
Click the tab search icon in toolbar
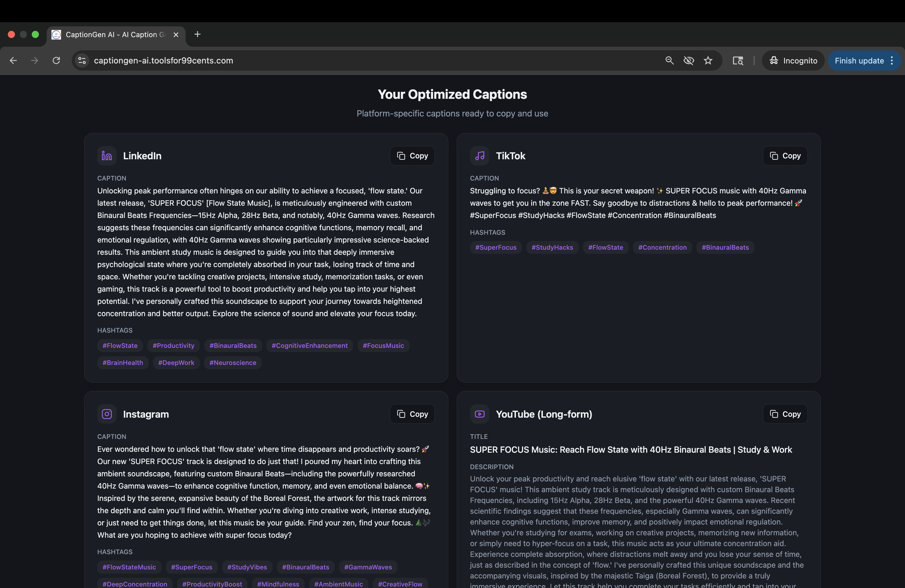coord(738,60)
